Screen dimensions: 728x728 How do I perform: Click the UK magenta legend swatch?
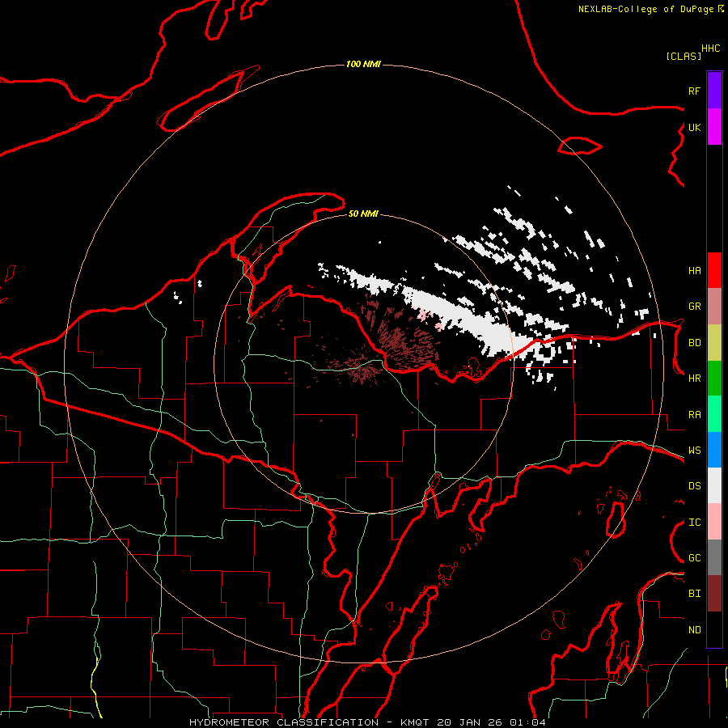tap(714, 127)
